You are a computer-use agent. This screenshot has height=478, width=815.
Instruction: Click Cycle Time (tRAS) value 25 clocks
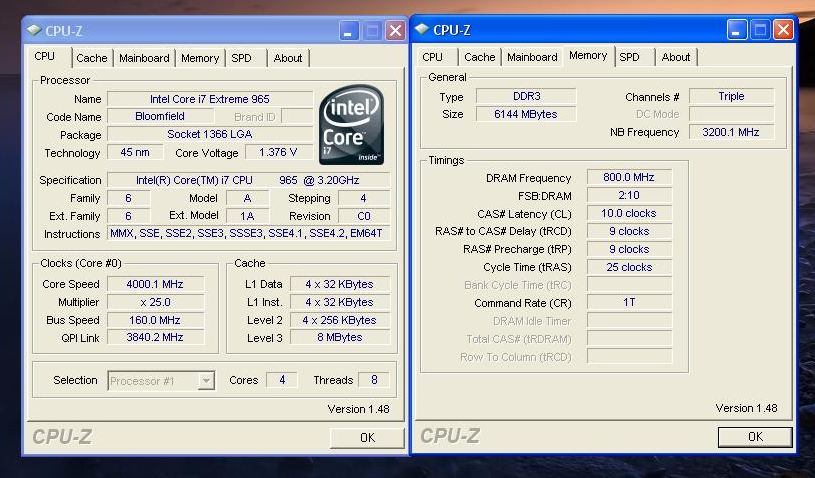[x=629, y=267]
